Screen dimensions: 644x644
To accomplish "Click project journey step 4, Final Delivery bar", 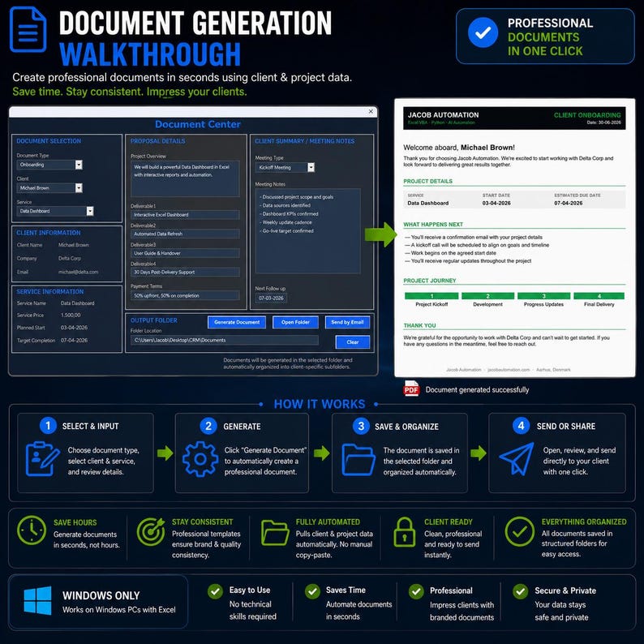I will pyautogui.click(x=599, y=296).
